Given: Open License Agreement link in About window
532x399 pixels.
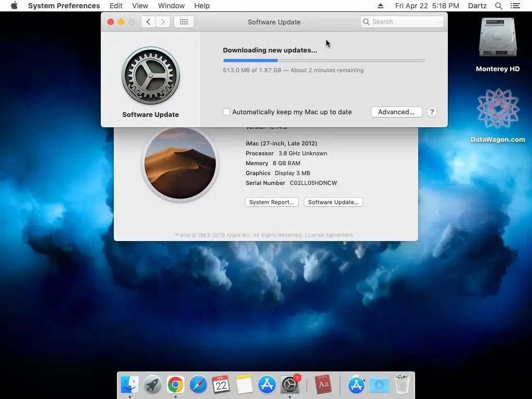Looking at the screenshot, I should [x=329, y=235].
